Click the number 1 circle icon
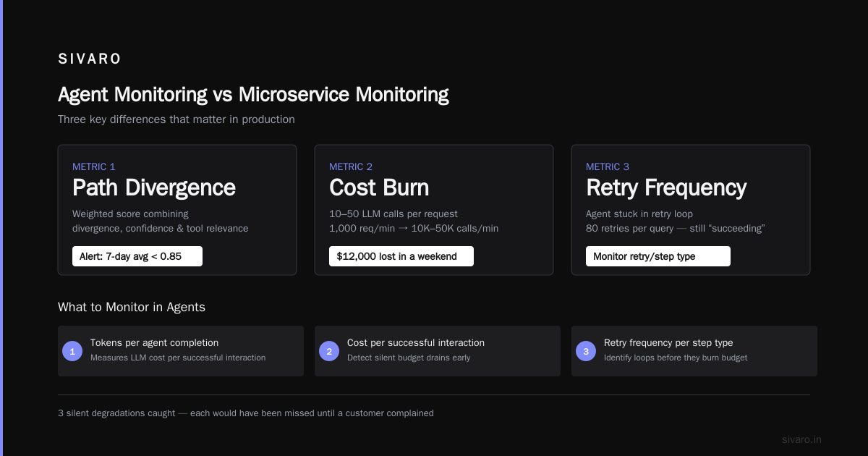 tap(72, 351)
